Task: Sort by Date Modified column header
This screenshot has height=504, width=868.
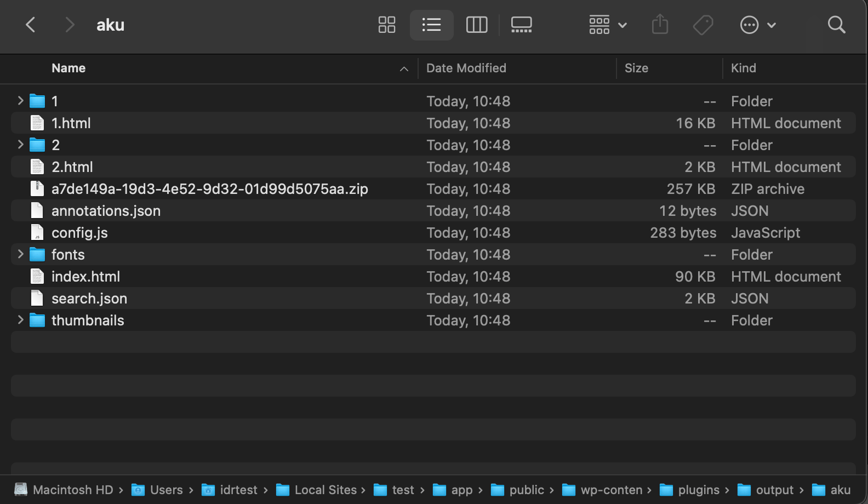Action: click(466, 68)
